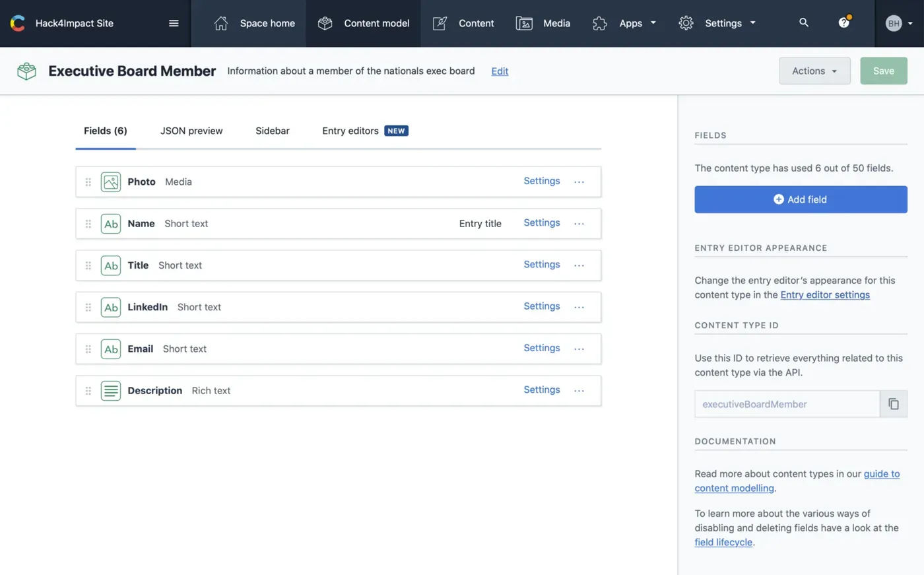Click the Apps puzzle-piece icon
The width and height of the screenshot is (924, 575).
click(x=599, y=22)
